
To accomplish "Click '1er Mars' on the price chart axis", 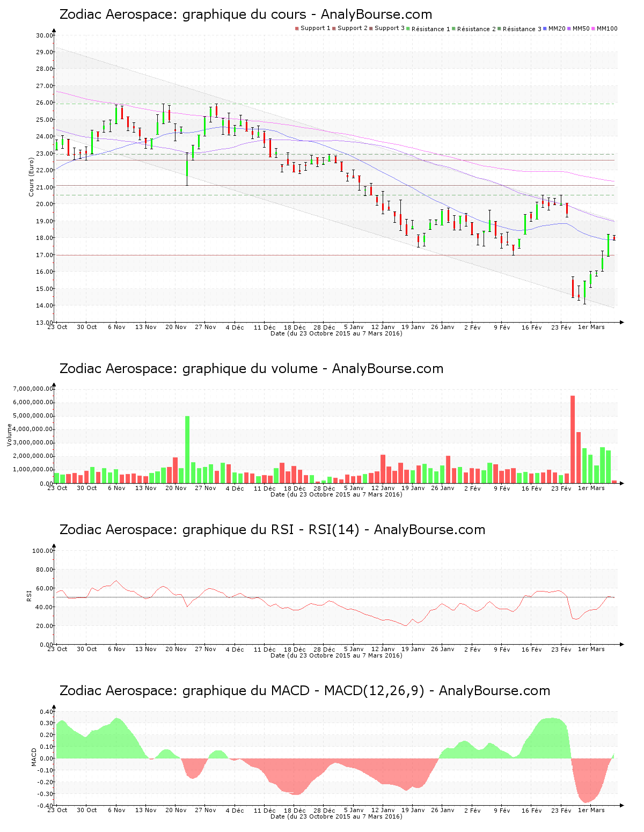I will tap(591, 327).
